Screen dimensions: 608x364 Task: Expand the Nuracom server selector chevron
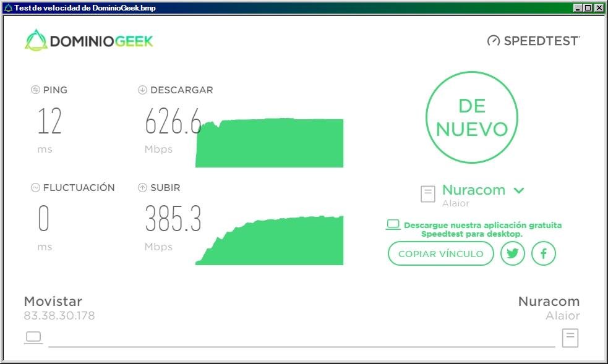518,190
